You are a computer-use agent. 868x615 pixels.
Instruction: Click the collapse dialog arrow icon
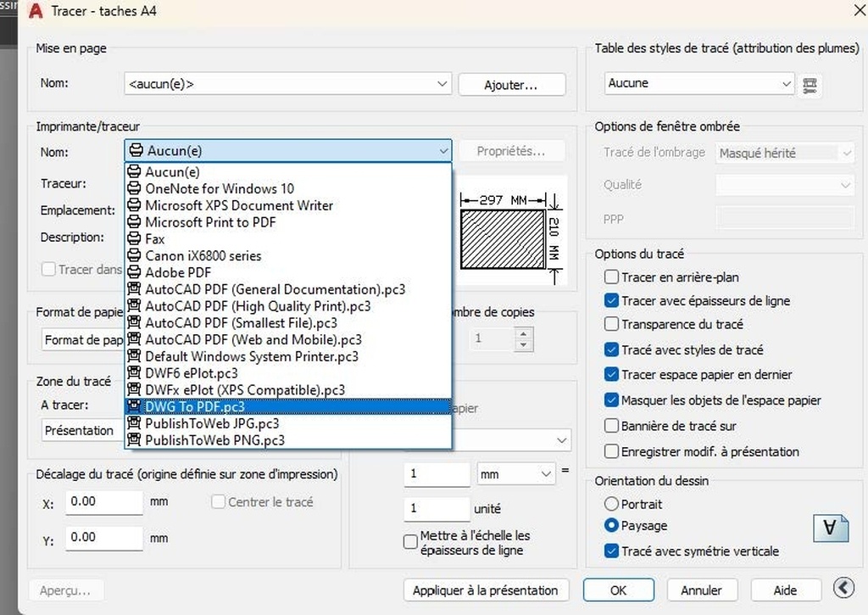coord(843,587)
